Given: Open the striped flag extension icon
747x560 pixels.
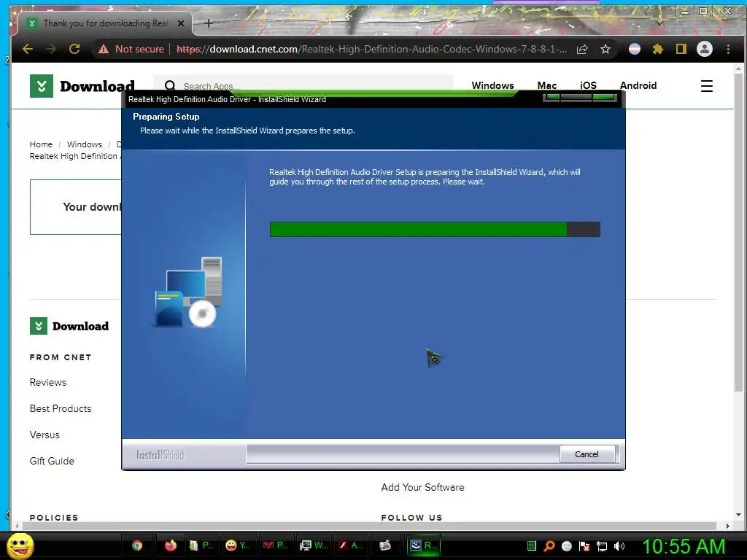Looking at the screenshot, I should click(635, 49).
